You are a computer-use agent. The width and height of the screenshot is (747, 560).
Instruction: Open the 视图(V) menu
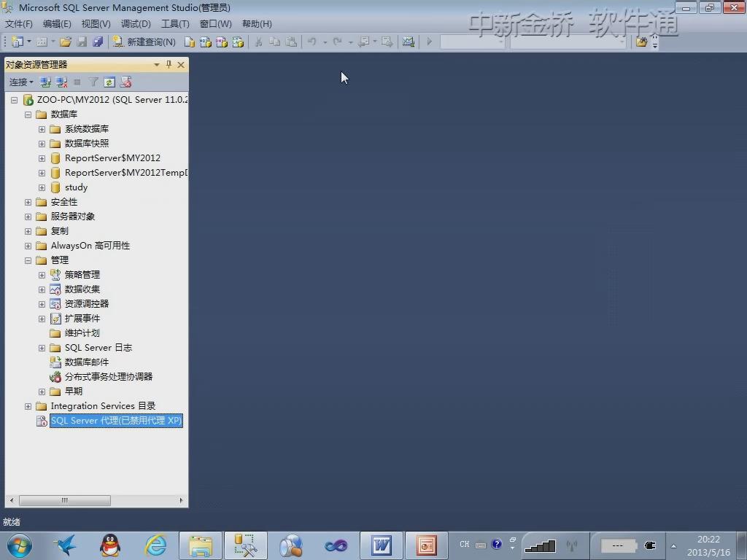pyautogui.click(x=96, y=24)
